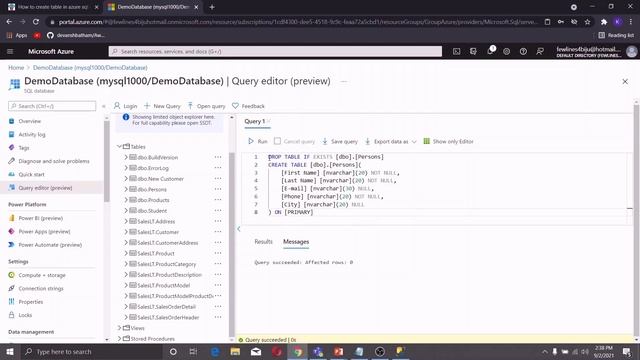The height and width of the screenshot is (360, 640).
Task: Click the account avatar picture
Action: pos(631,51)
